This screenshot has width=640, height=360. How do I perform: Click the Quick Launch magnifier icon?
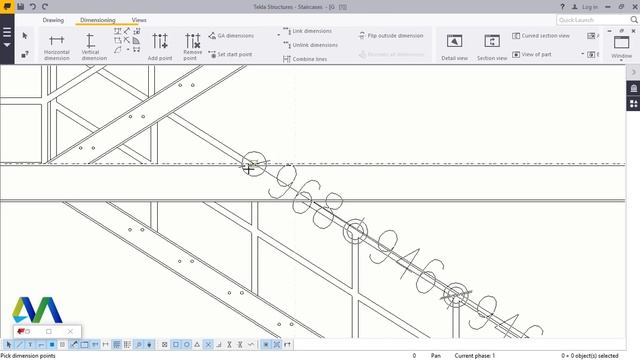click(633, 20)
